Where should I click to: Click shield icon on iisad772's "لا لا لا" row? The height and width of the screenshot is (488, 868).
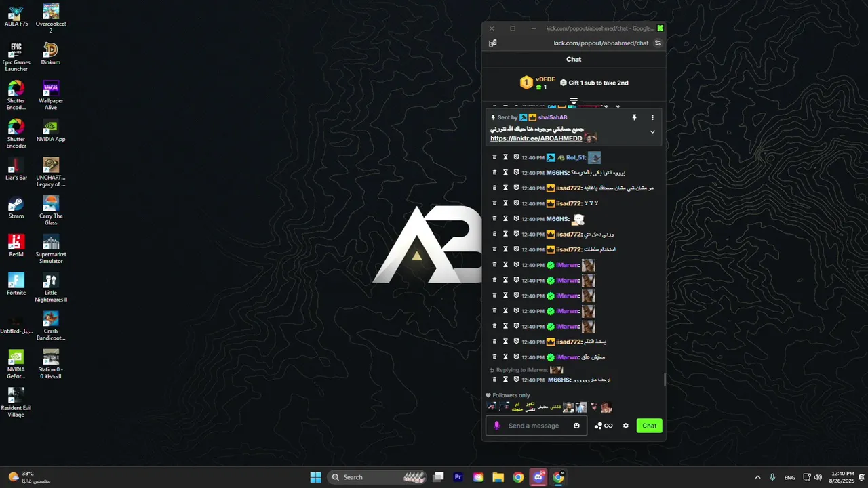click(x=516, y=203)
